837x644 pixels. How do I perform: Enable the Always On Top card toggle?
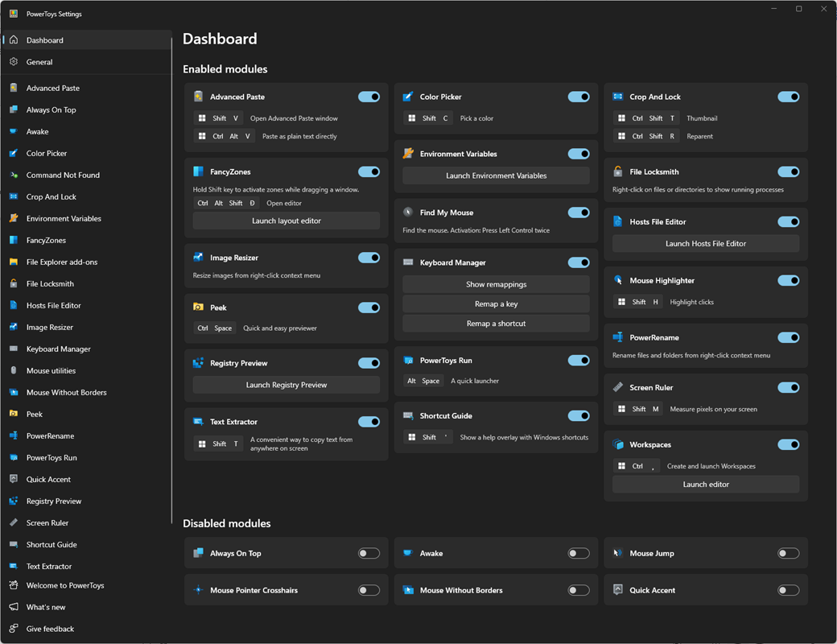pos(369,553)
